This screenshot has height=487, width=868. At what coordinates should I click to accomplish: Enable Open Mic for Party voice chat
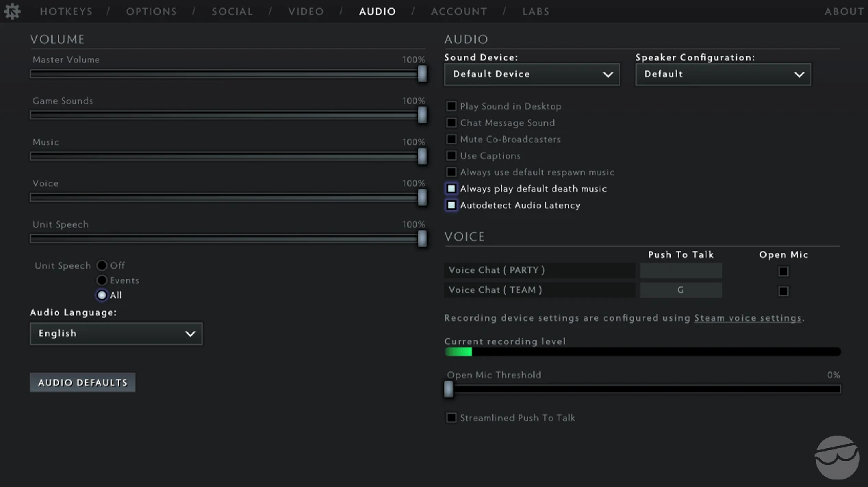(783, 271)
